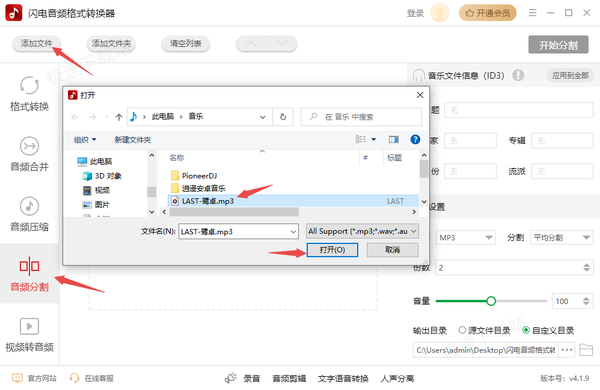Select the 逍遥安卓音乐 folder
Viewport: 600px width, 390px height.
coord(198,188)
